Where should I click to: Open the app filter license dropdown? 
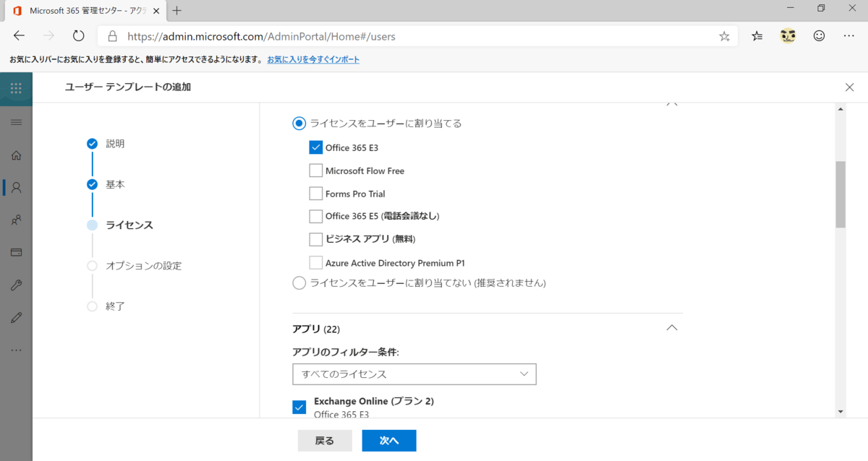tap(414, 374)
